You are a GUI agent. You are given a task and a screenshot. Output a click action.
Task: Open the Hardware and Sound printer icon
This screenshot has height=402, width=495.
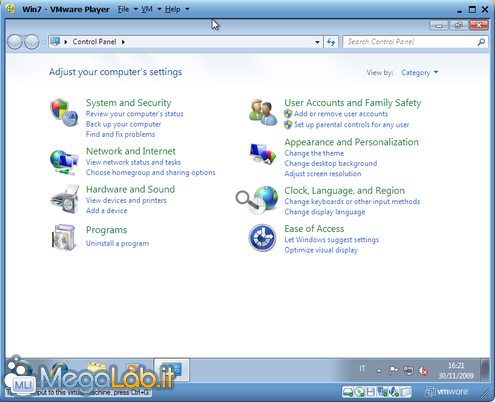tap(65, 199)
